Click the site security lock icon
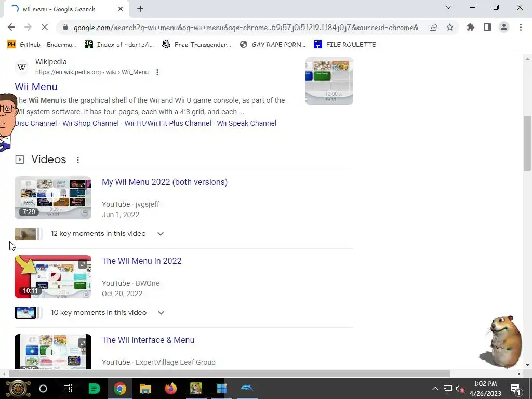Image resolution: width=532 pixels, height=399 pixels. pyautogui.click(x=65, y=28)
